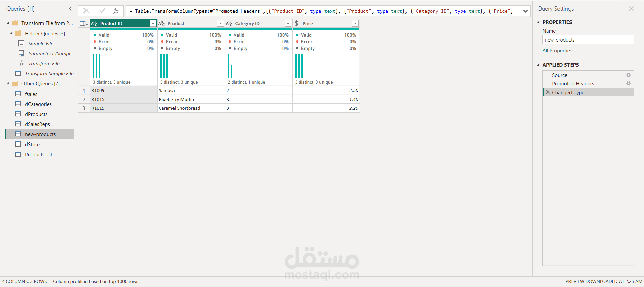The height and width of the screenshot is (287, 644).
Task: Select the dProducts query
Action: point(40,114)
